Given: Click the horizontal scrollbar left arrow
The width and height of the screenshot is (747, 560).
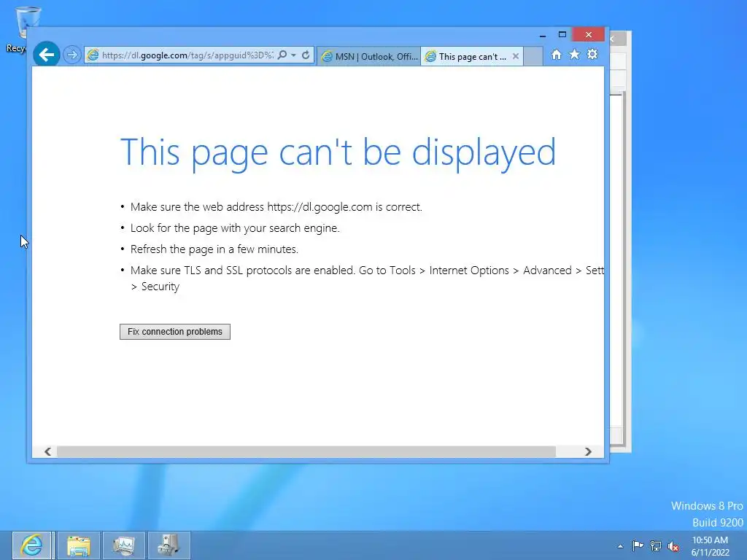Looking at the screenshot, I should (47, 451).
